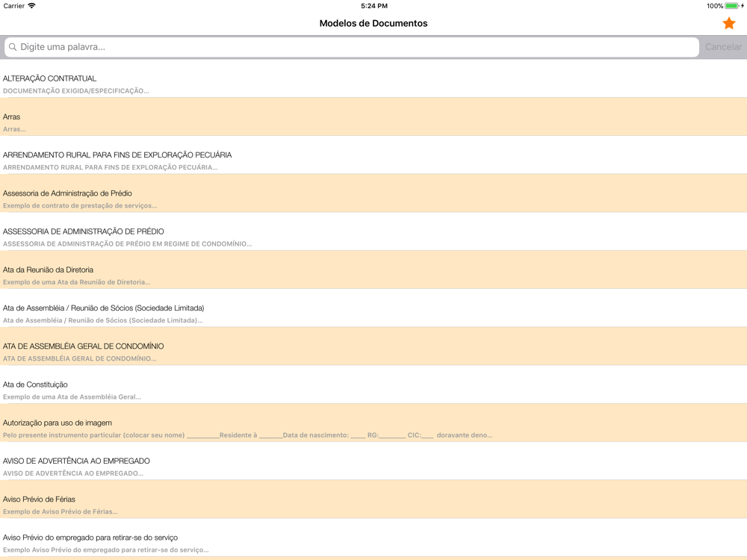Open ATA DE ASSEMBLÉIA GERAL DE CONDOMÍNIO
Viewport: 747px width, 560px height.
tap(373, 346)
